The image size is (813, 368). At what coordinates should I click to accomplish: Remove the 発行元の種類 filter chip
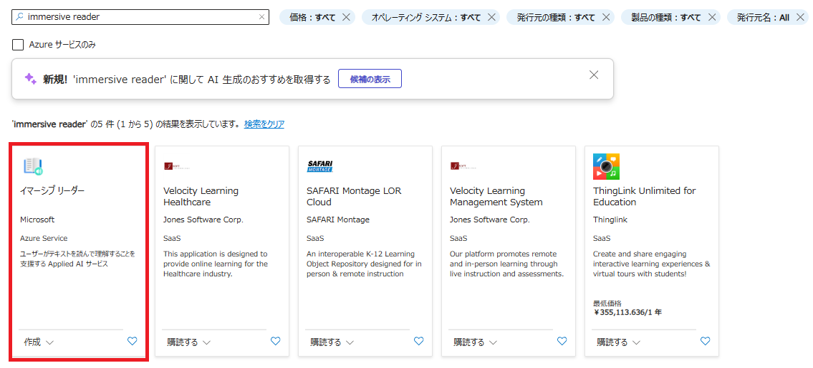click(x=605, y=17)
